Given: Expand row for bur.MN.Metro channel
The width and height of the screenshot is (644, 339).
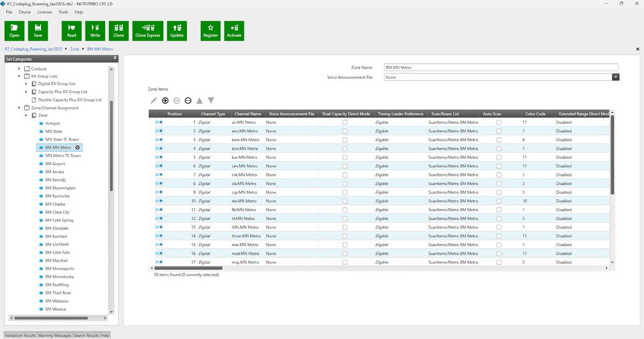Looking at the screenshot, I should pos(151,157).
